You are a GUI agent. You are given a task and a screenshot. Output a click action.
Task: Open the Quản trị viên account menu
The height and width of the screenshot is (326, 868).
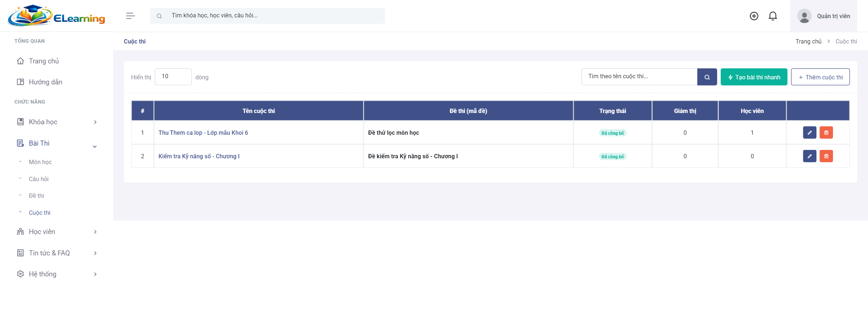click(x=824, y=16)
